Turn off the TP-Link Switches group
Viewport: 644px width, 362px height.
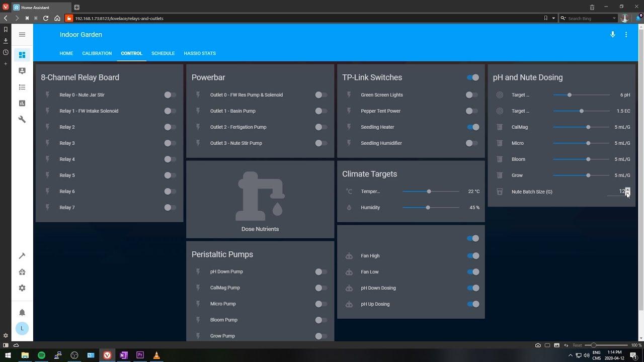(x=473, y=77)
